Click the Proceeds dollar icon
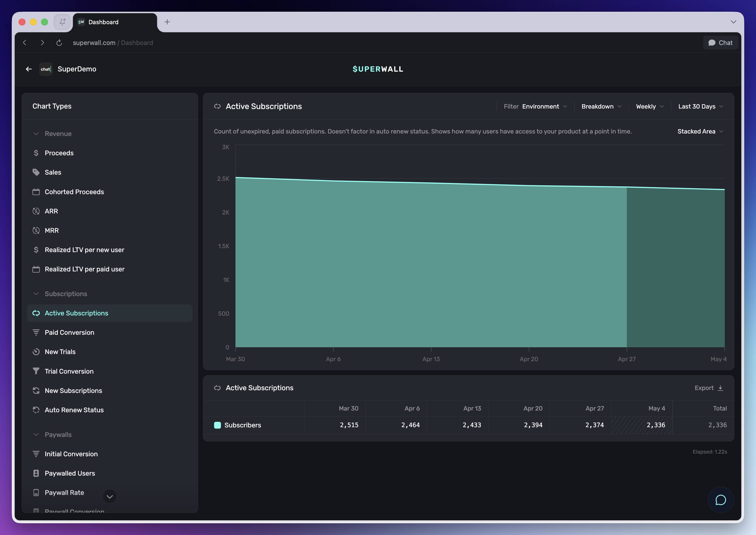Image resolution: width=756 pixels, height=535 pixels. click(x=36, y=153)
